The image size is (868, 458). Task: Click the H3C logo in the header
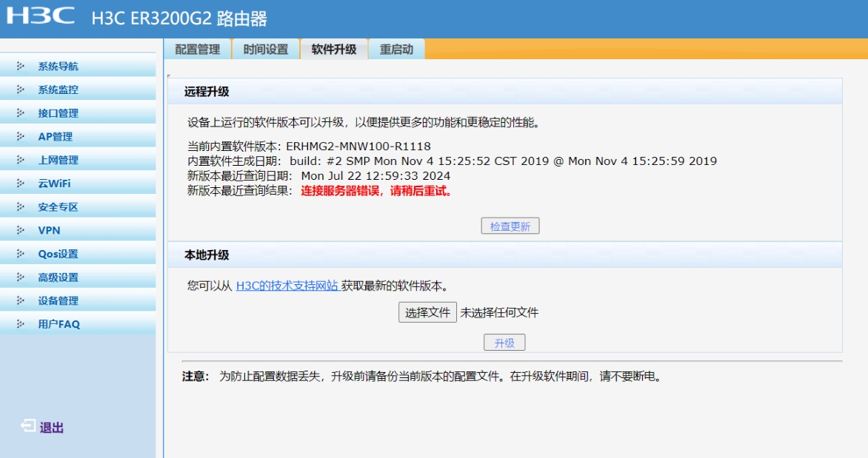(41, 16)
